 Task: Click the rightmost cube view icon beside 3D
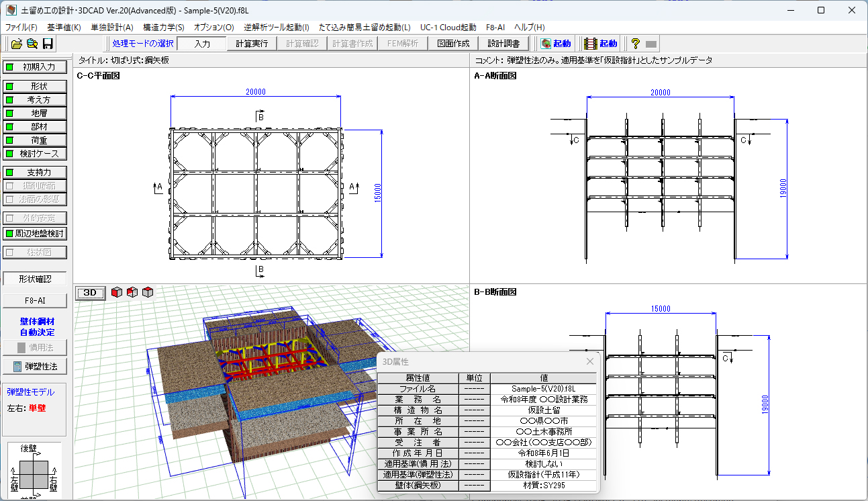(x=148, y=292)
